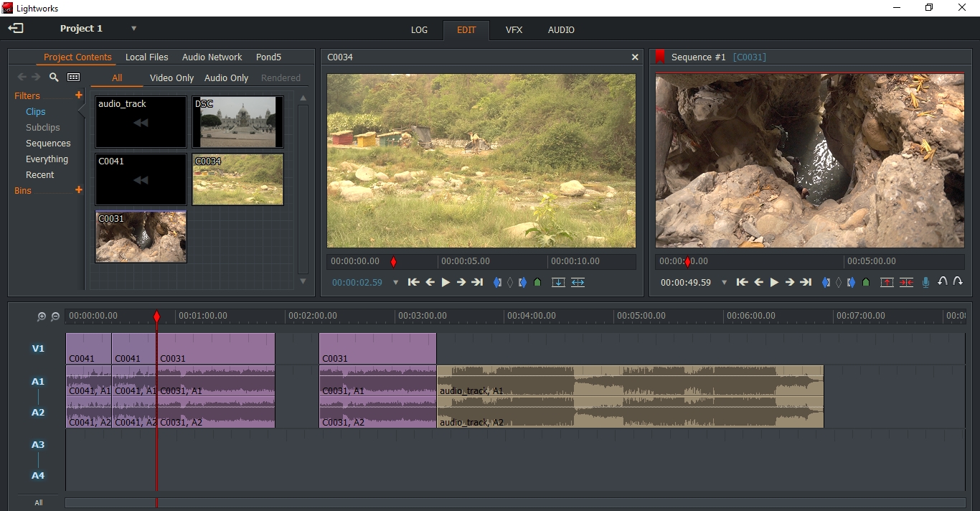Image resolution: width=980 pixels, height=511 pixels.
Task: Open sequence viewer timecode dropdown arrow
Action: pyautogui.click(x=724, y=283)
